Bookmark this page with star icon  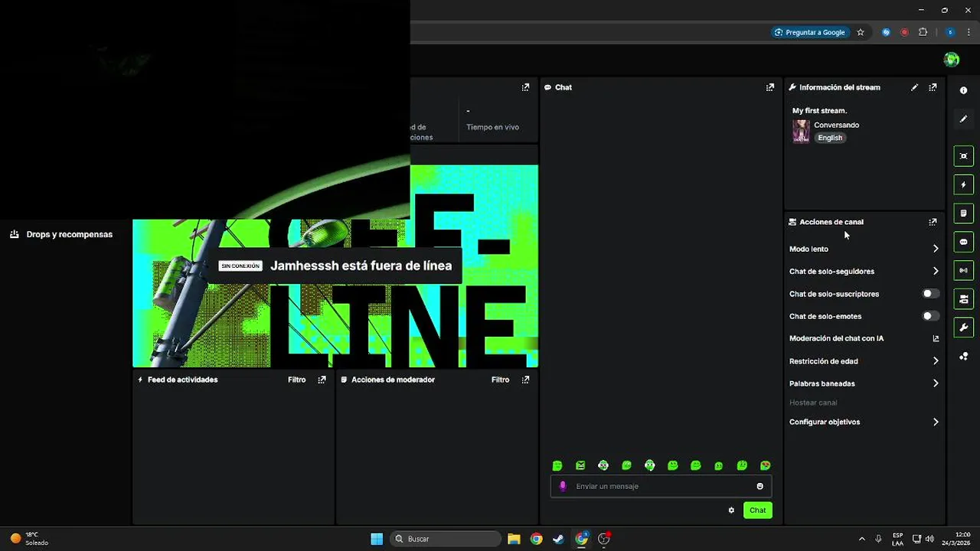(861, 32)
